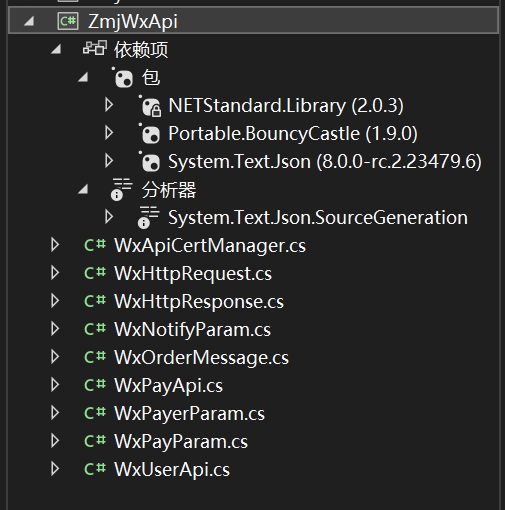Expand the WxUserApi.cs file node
505x510 pixels.
click(55, 469)
